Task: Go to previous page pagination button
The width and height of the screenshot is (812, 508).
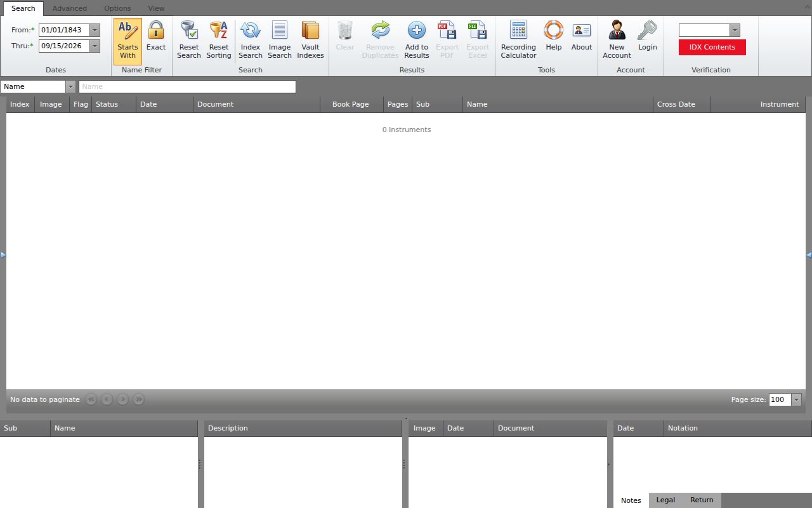Action: tap(107, 399)
